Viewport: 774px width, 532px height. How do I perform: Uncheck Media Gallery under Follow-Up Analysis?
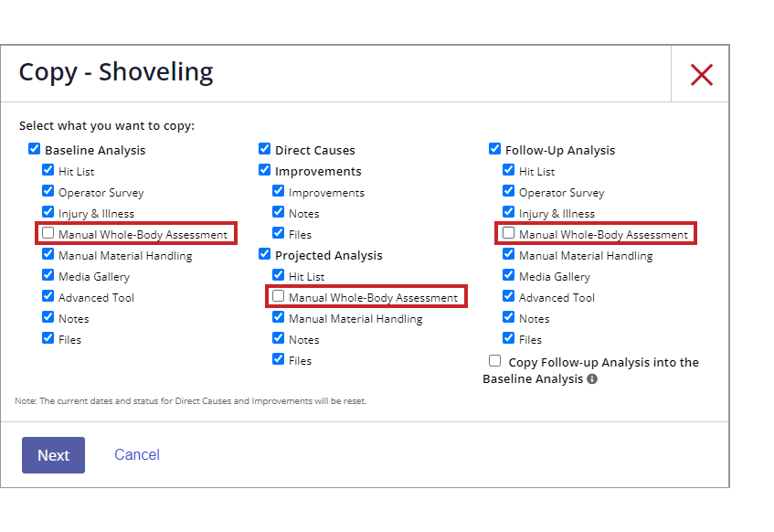[508, 274]
